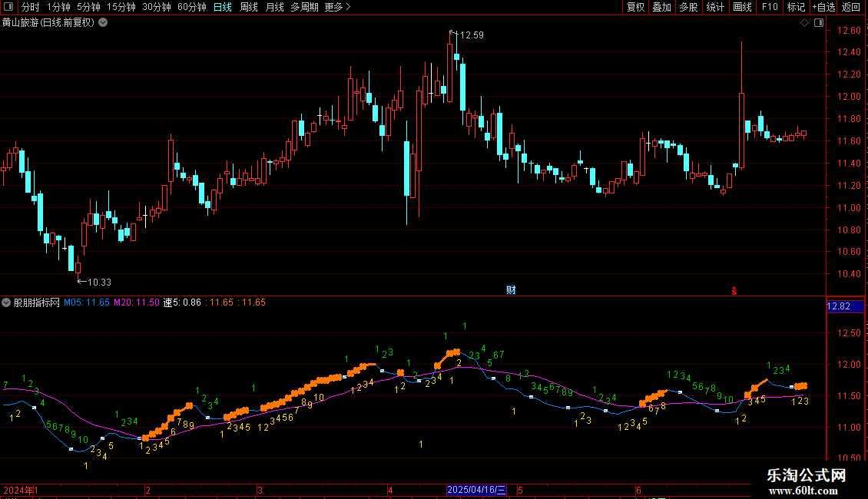Click the 12.59 high price label

[x=472, y=35]
